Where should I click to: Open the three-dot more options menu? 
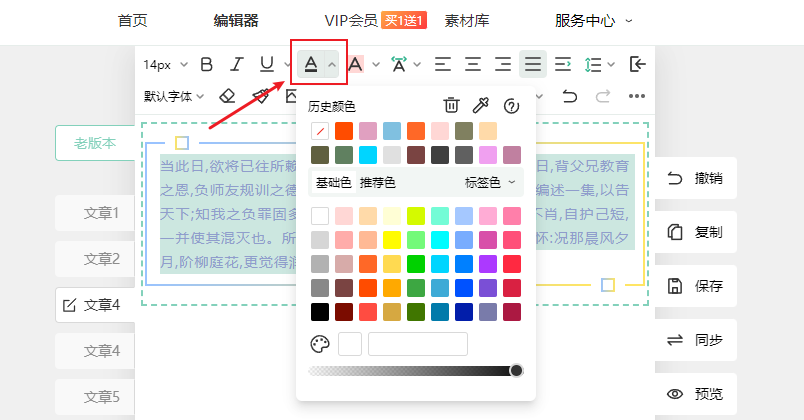click(x=636, y=96)
